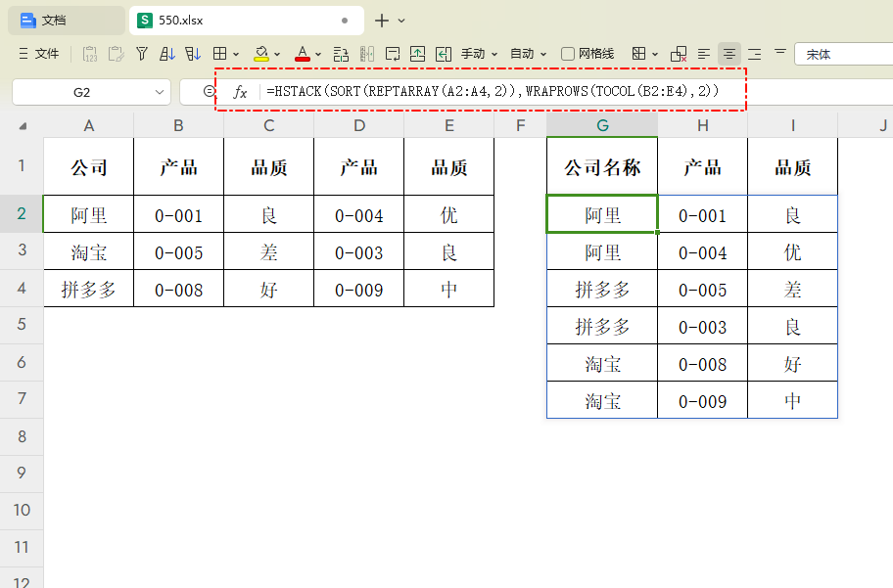Click the select-all corner triangle
This screenshot has height=588, width=893.
(23, 126)
